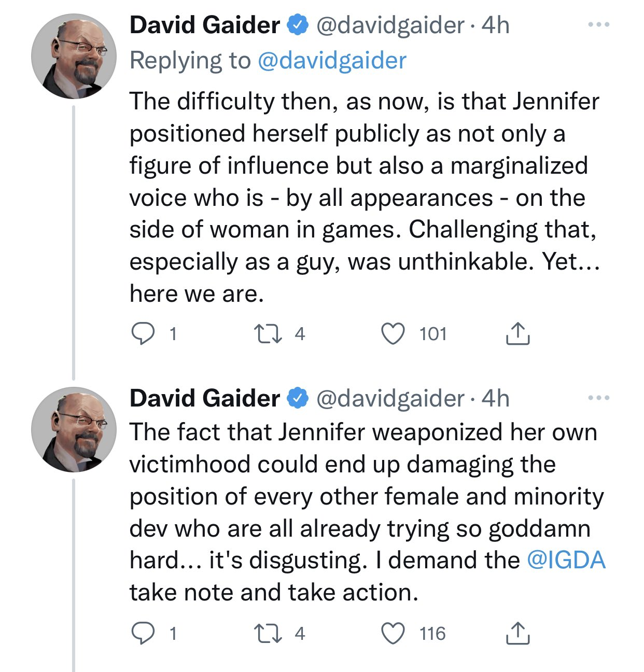Open first tweet's 4h timestamp

coord(495,25)
